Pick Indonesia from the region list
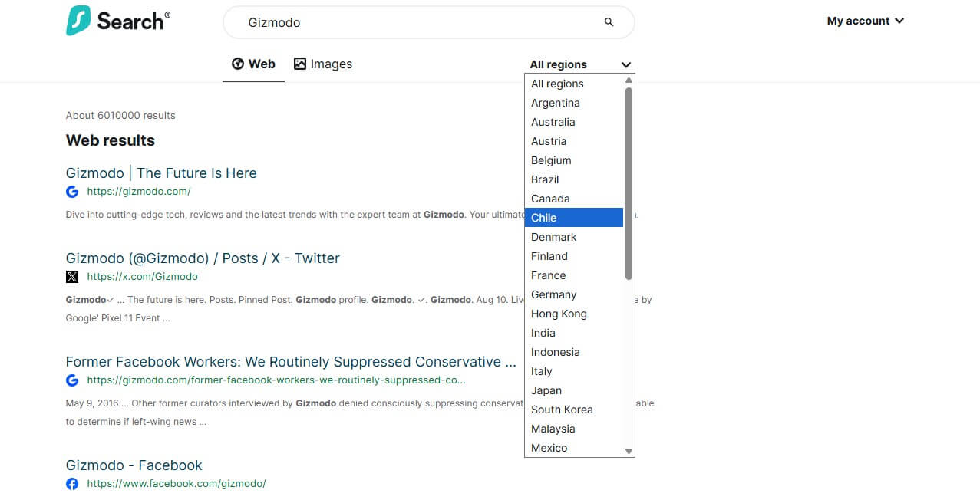Screen dimensions: 980x500 tap(574, 352)
